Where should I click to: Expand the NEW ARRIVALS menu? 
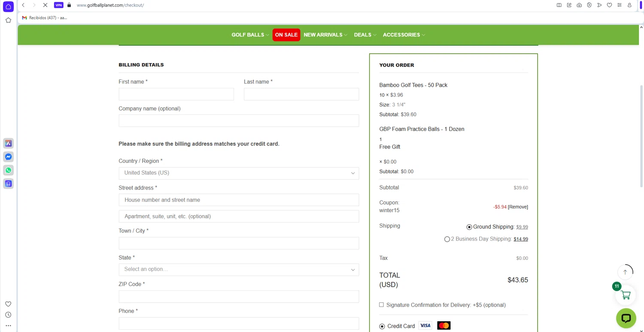coord(325,35)
